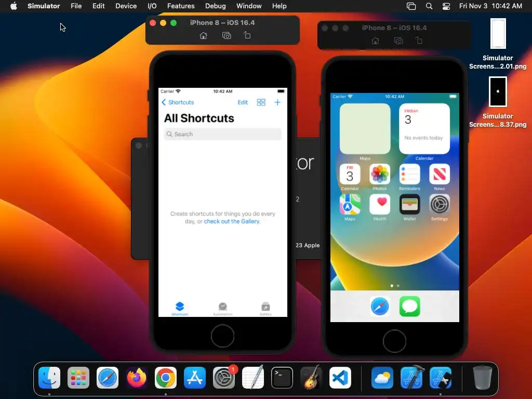Open Firefox from the Dock
Screen dimensions: 532x399
pyautogui.click(x=137, y=378)
